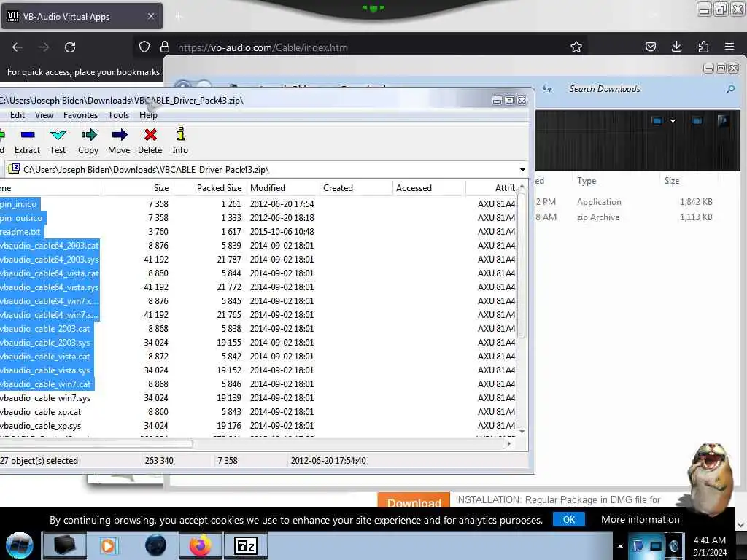Switch to 7-Zip taskbar button
This screenshot has width=747, height=560.
click(x=246, y=545)
